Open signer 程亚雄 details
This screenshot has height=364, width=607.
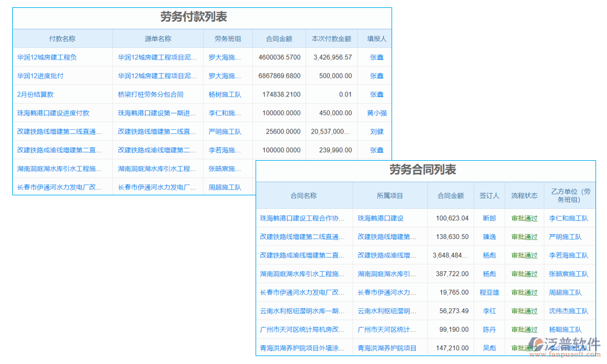(489, 292)
